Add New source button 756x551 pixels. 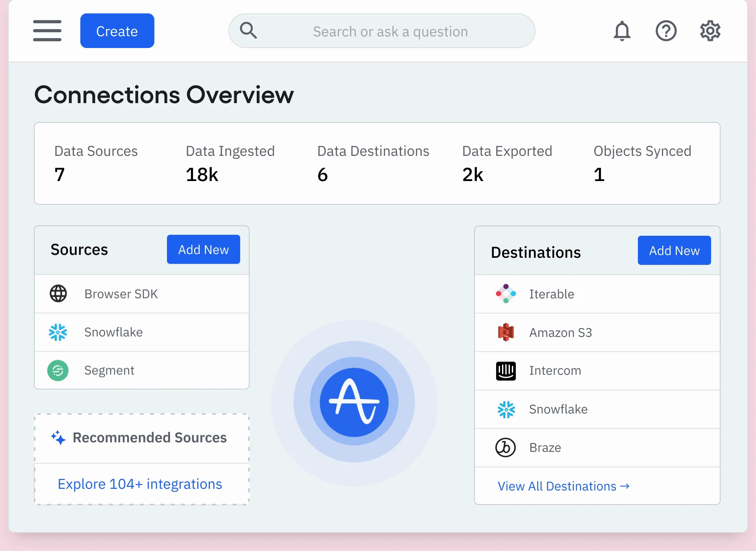[203, 250]
